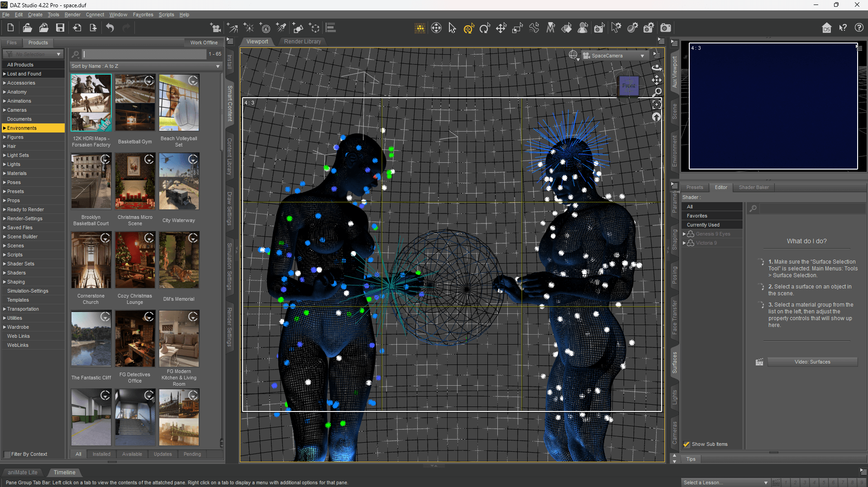Screen dimensions: 868x487
Task: Click the Export file icon
Action: pyautogui.click(x=93, y=28)
